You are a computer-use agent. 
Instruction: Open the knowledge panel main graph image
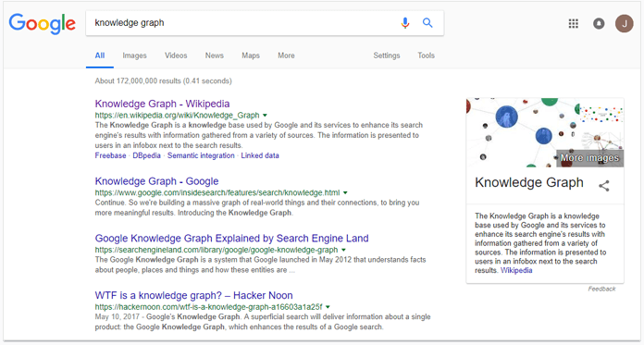(x=522, y=132)
